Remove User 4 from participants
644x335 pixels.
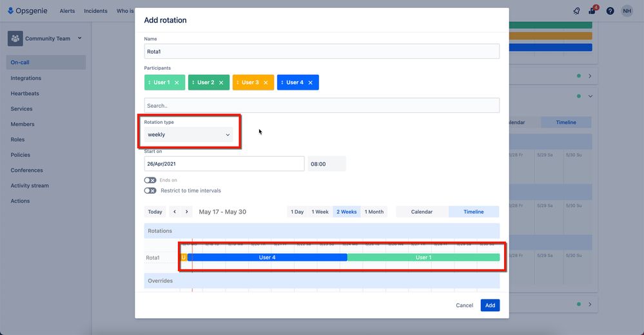coord(311,83)
